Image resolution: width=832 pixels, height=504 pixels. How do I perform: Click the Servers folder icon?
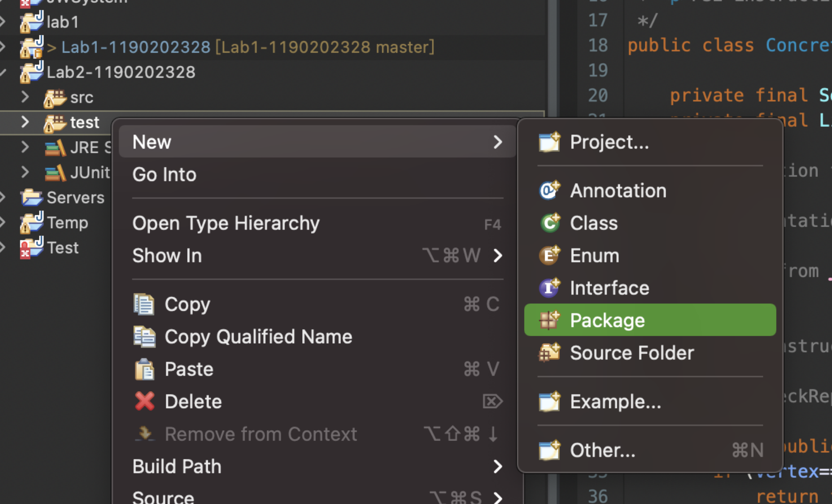[31, 197]
